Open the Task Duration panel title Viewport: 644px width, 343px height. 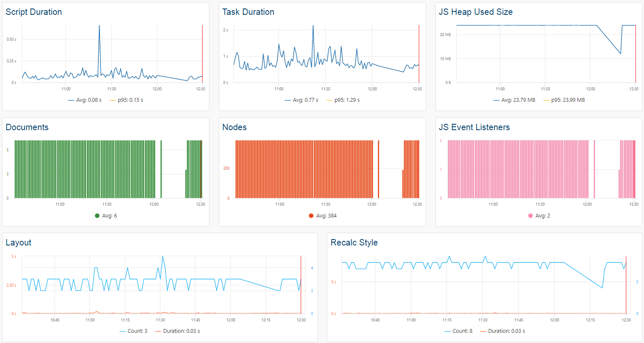pyautogui.click(x=248, y=12)
